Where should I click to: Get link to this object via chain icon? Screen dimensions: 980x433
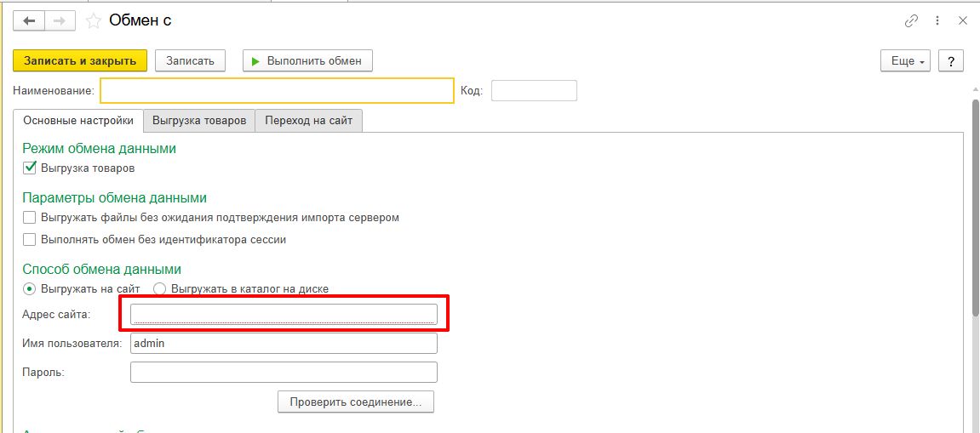[x=912, y=20]
